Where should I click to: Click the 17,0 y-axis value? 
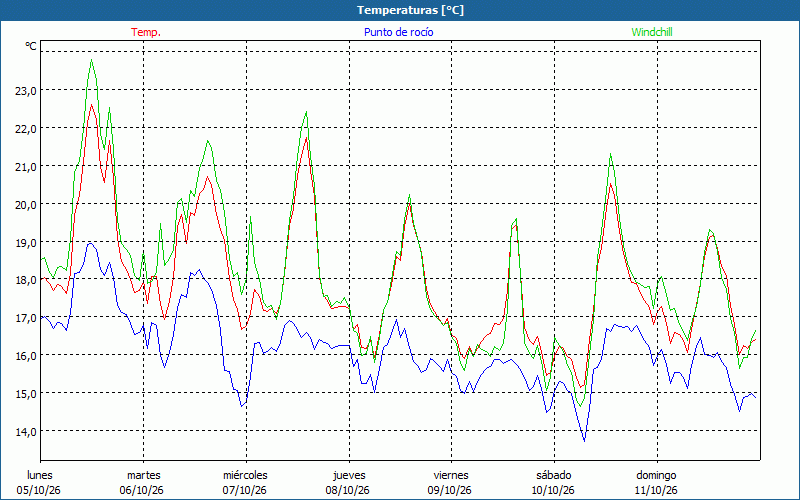tap(26, 318)
